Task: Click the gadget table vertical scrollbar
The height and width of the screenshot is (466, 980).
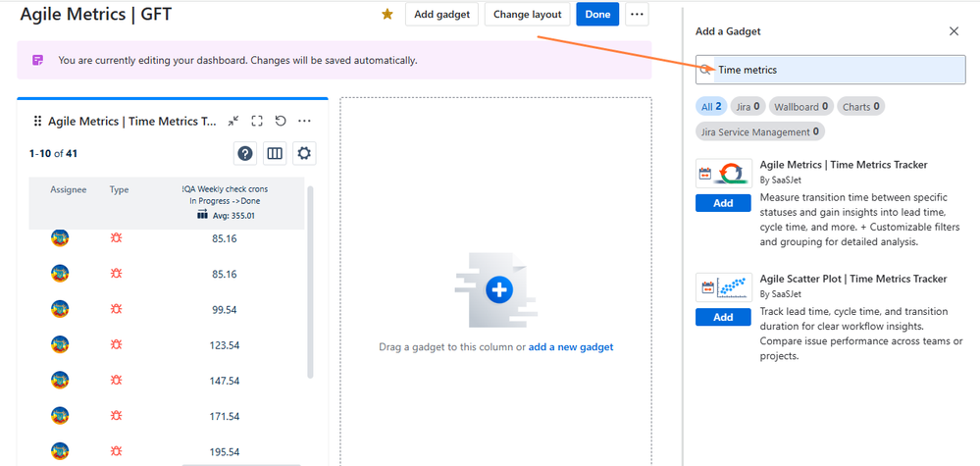Action: click(310, 282)
